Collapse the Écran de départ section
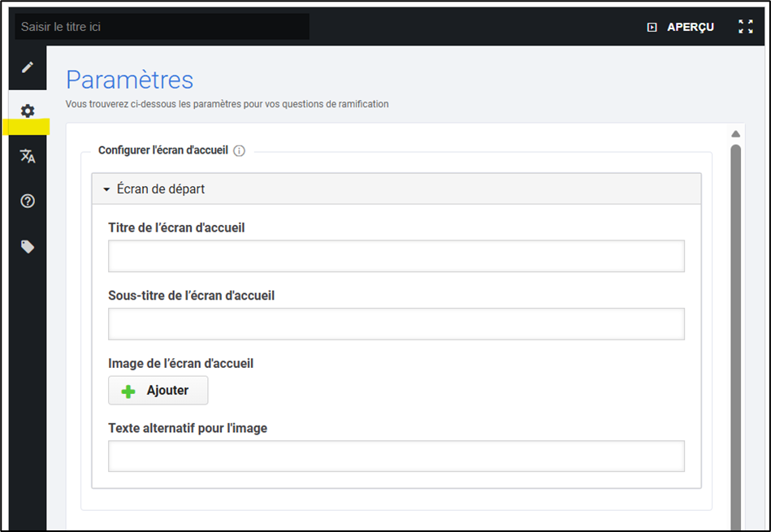 106,189
